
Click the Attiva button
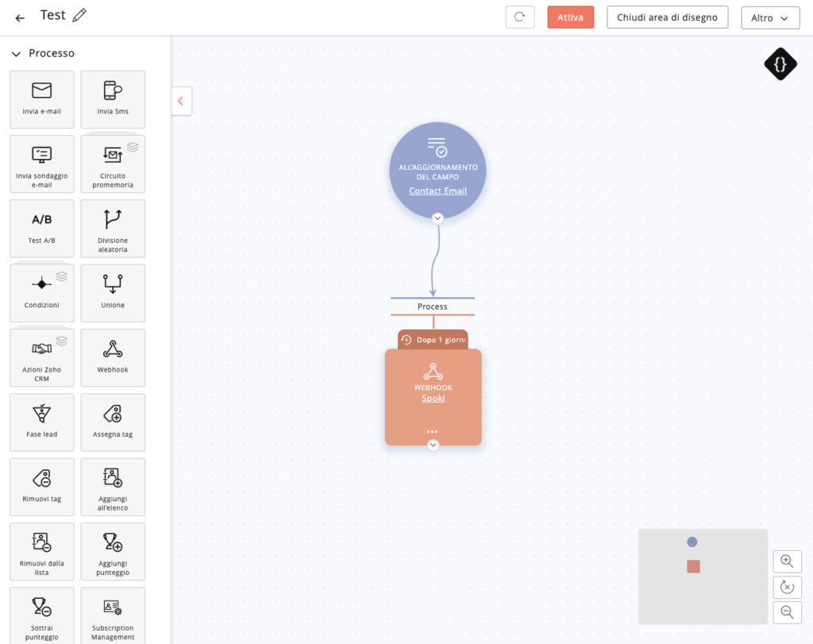[570, 17]
